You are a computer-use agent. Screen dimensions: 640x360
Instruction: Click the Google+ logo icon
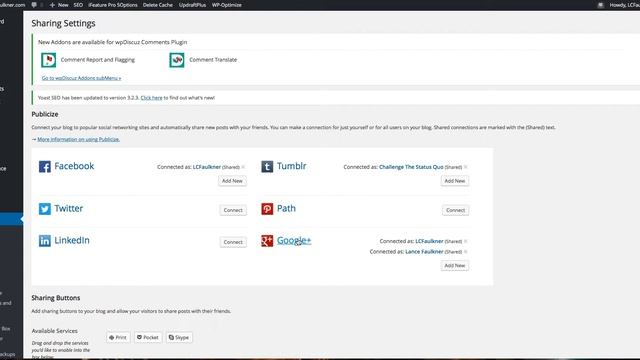pos(267,241)
